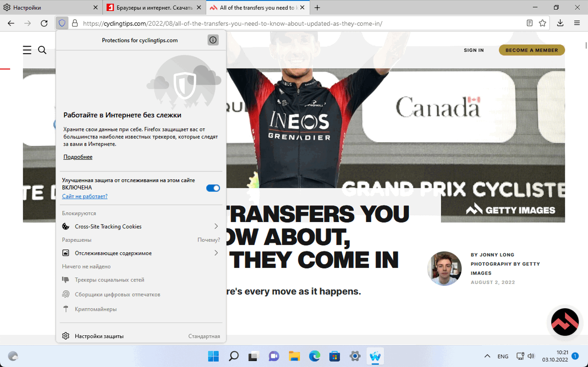
Task: Click the volume tray icon
Action: click(x=531, y=356)
